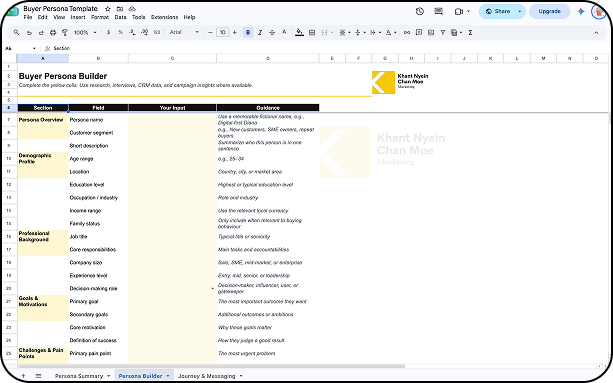Open merge cells dropdown

click(x=332, y=32)
